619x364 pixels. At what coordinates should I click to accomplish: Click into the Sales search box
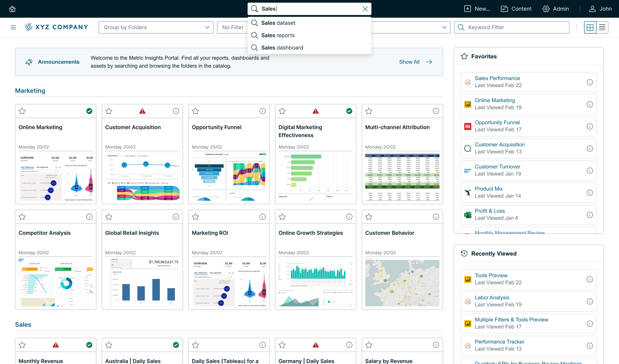[x=309, y=9]
